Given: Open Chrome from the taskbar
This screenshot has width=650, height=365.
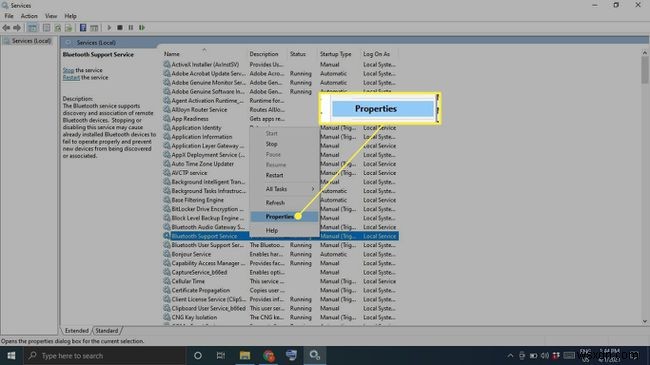Looking at the screenshot, I should click(x=269, y=356).
